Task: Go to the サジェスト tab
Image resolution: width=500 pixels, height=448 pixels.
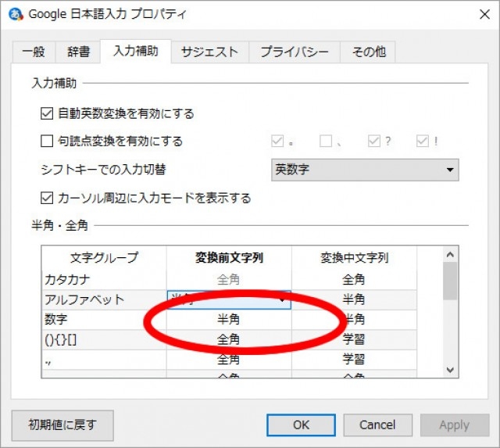Action: (209, 52)
